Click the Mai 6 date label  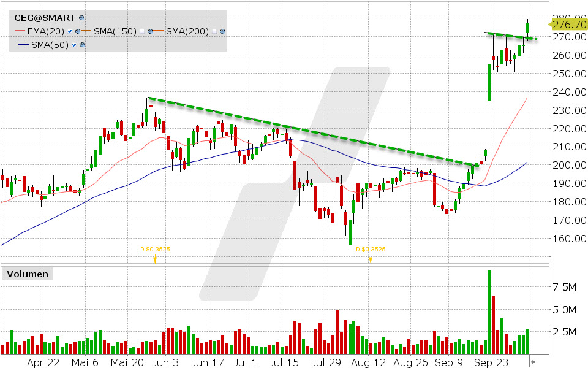85,362
